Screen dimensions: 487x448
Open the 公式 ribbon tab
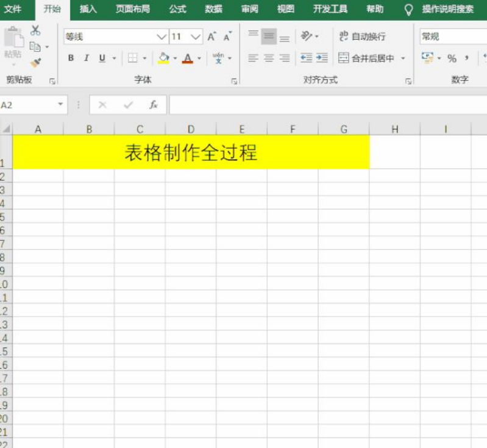click(x=177, y=9)
